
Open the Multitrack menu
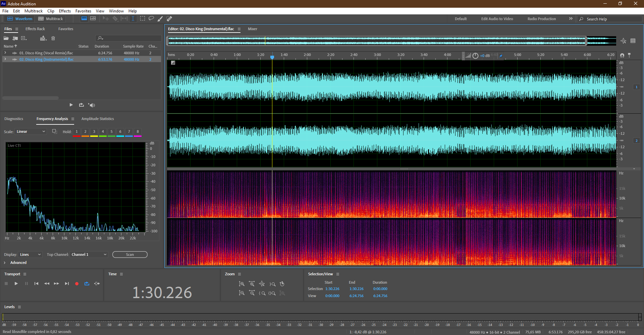[34, 11]
